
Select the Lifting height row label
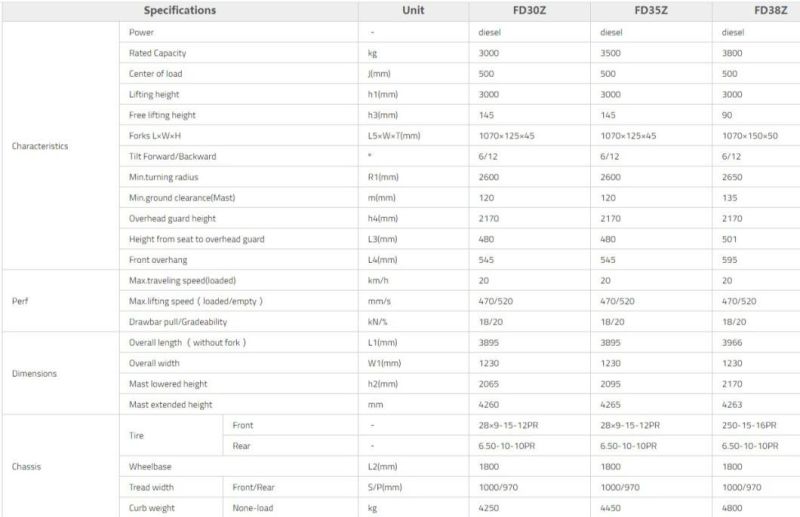tap(154, 94)
